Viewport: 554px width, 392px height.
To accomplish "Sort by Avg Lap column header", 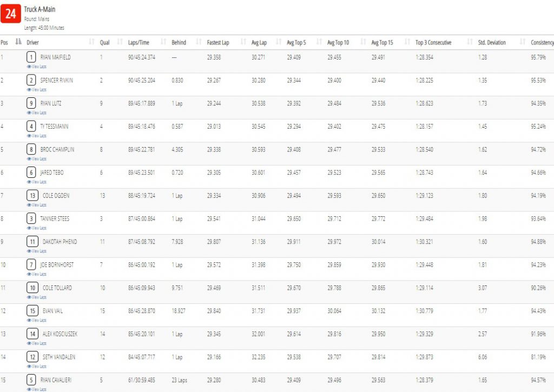I will (x=259, y=42).
